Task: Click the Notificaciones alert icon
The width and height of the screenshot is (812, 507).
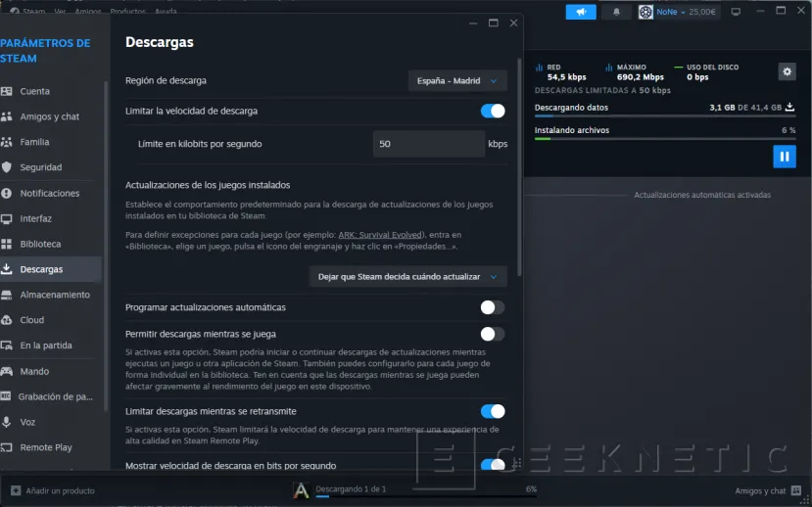Action: pyautogui.click(x=6, y=193)
